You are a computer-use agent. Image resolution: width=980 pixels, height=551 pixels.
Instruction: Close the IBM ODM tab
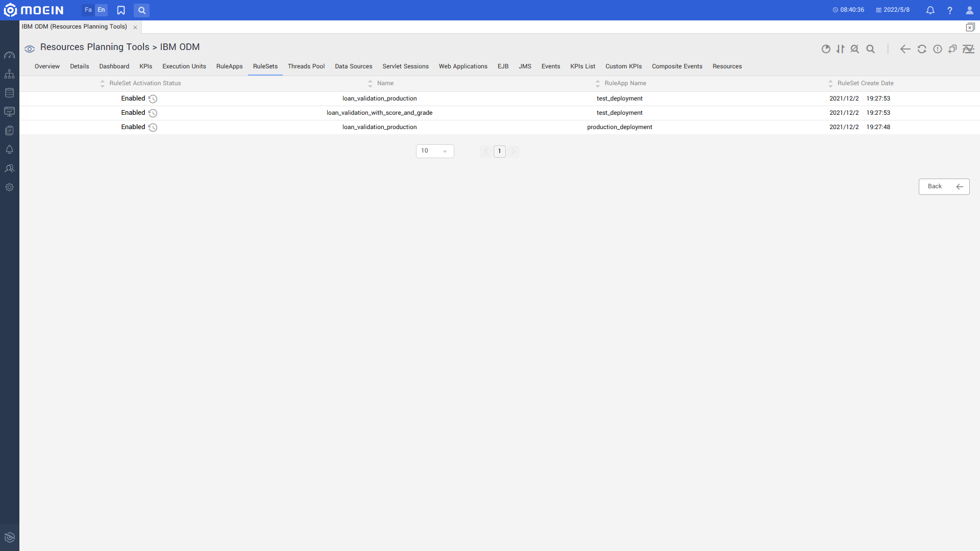pos(135,28)
